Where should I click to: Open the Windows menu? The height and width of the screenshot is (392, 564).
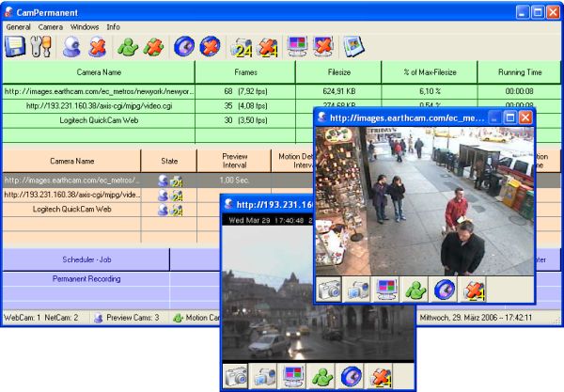pyautogui.click(x=85, y=27)
